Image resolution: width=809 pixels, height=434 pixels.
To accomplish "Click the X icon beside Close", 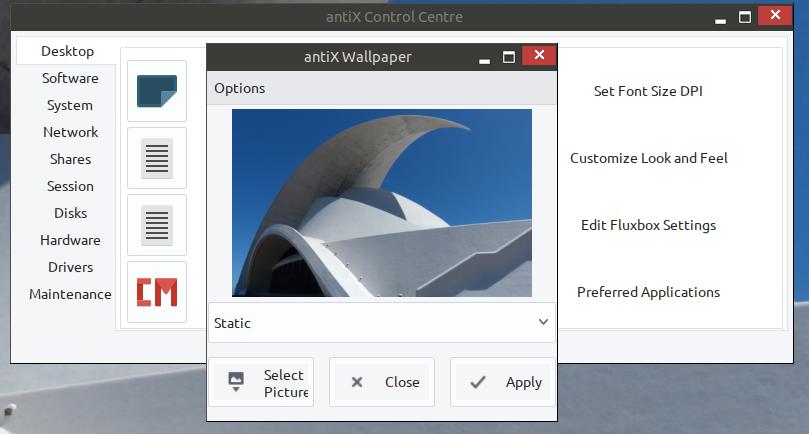I will [357, 382].
